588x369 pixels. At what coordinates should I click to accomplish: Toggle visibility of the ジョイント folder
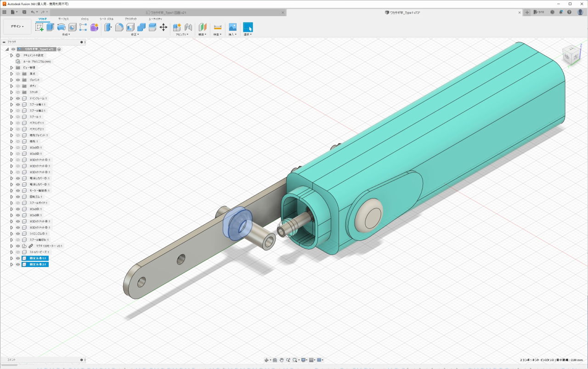(x=18, y=80)
